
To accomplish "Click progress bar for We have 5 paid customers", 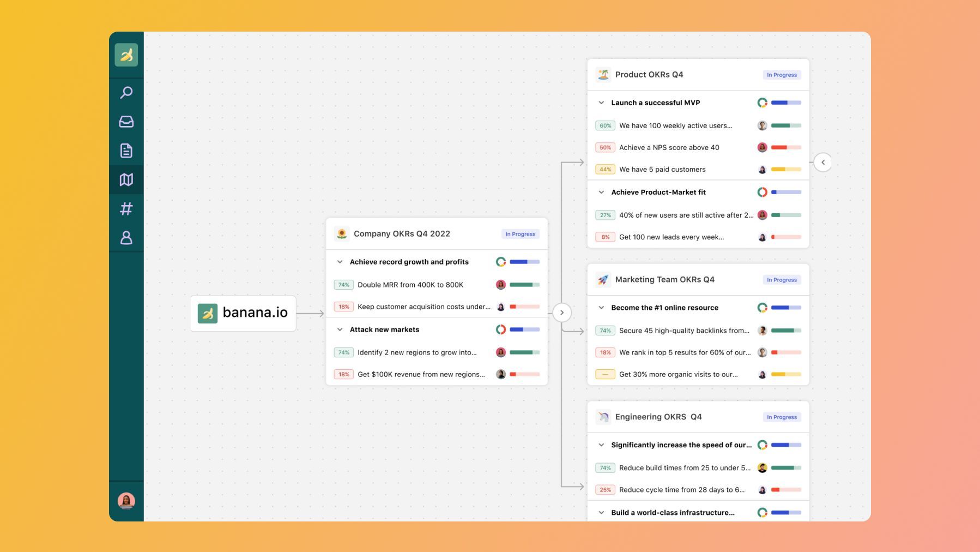I will click(786, 170).
